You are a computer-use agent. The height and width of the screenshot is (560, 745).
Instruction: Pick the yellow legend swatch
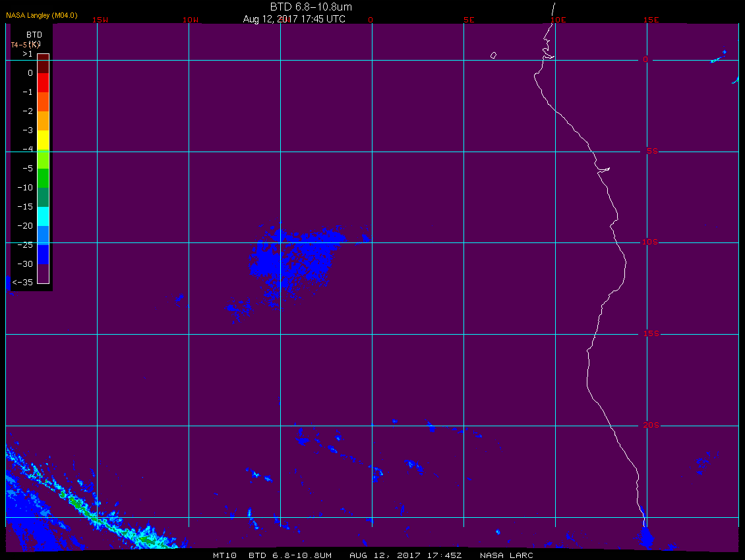pos(44,140)
